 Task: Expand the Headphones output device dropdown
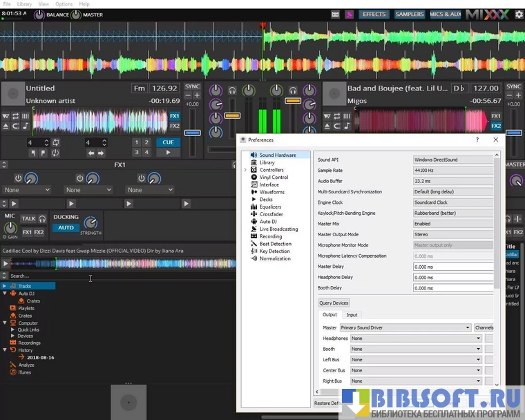click(415, 338)
